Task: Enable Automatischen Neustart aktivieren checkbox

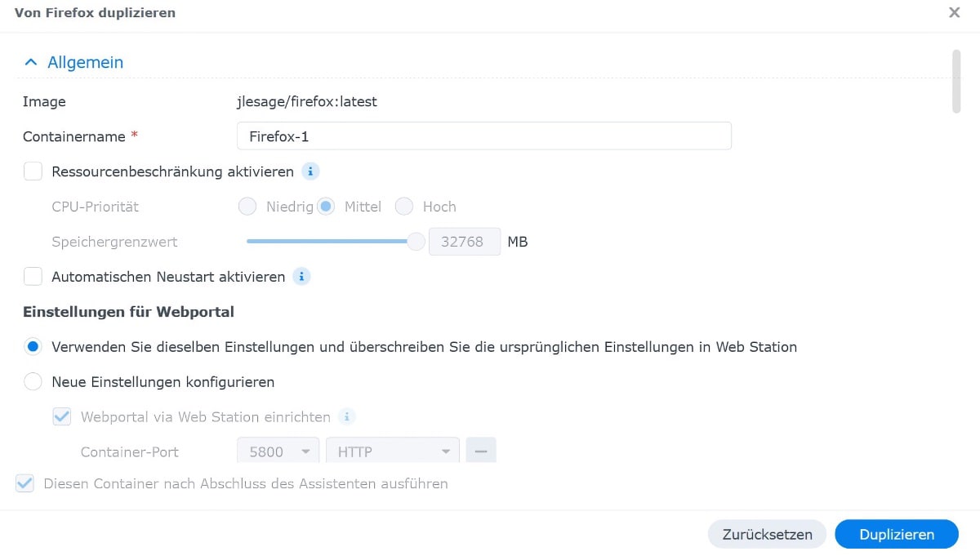Action: 33,277
